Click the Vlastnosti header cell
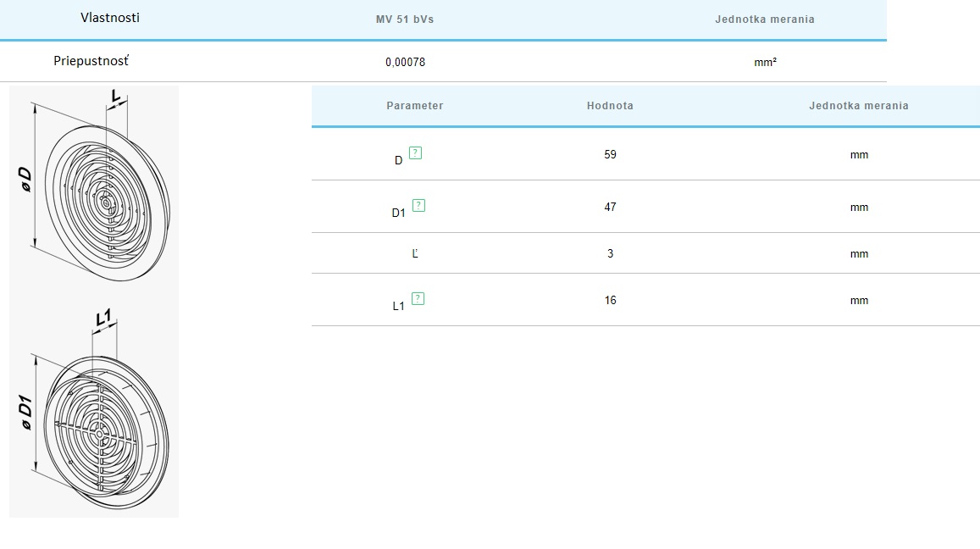The image size is (980, 549). pos(110,18)
